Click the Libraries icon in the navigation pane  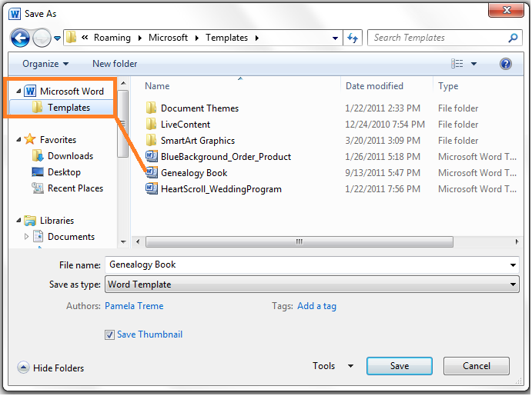pos(30,220)
